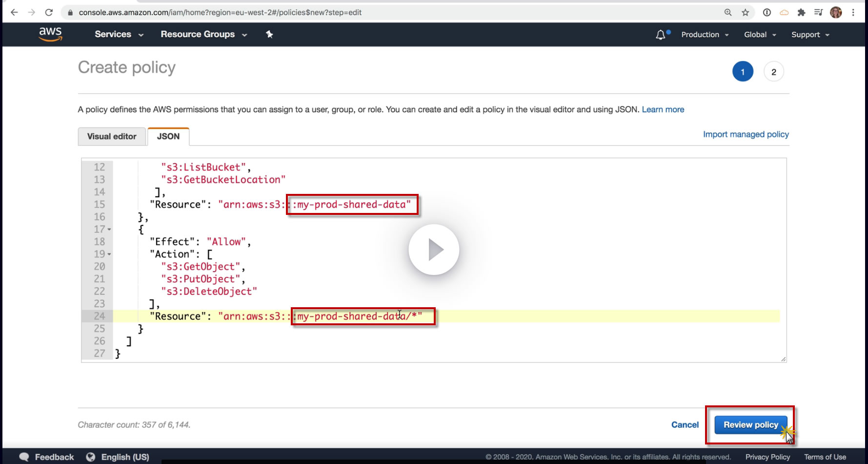Open the Production account dropdown
This screenshot has height=464, width=868.
click(x=705, y=35)
